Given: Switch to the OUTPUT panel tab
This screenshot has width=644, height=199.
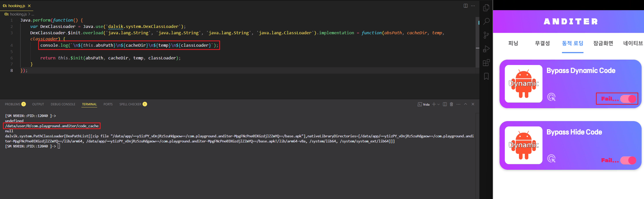Looking at the screenshot, I should click(38, 104).
